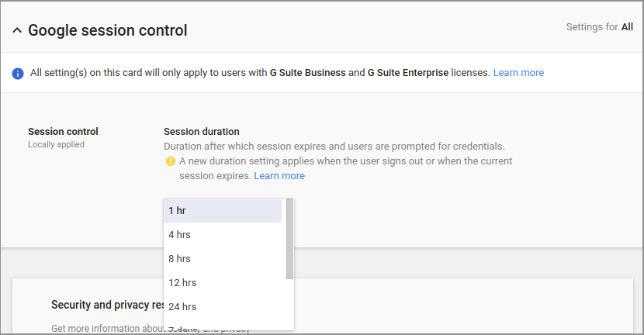The width and height of the screenshot is (644, 335).
Task: Click the yellow warning icon
Action: point(171,161)
